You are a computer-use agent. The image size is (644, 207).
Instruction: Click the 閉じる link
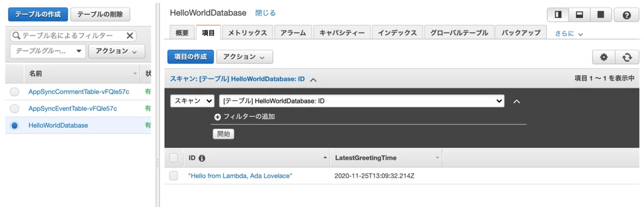266,13
